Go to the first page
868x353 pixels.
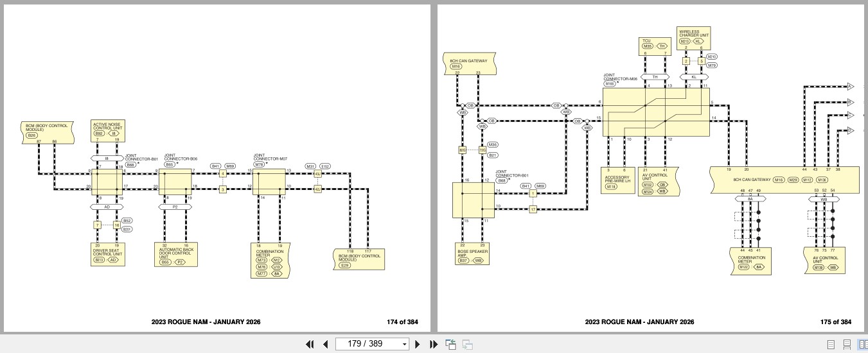310,344
